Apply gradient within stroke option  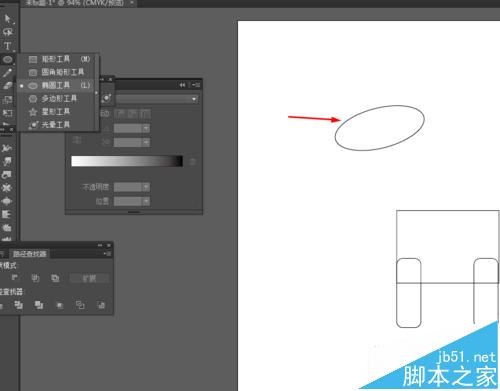pos(121,114)
